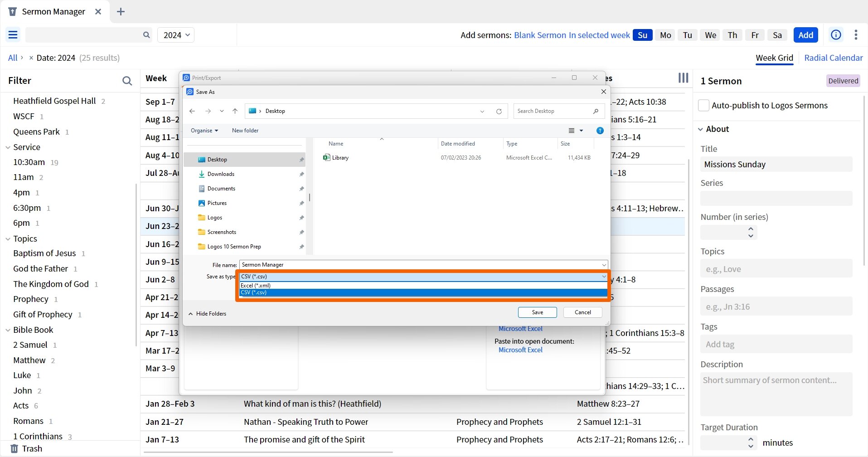868x457 pixels.
Task: Choose Excel (*.xml) file type
Action: 423,286
